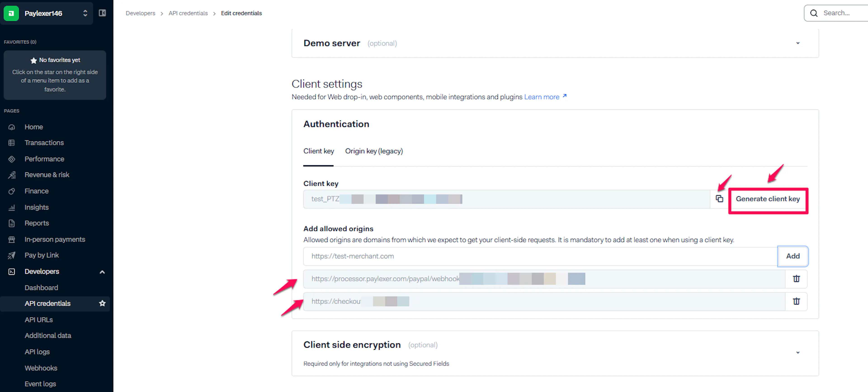The height and width of the screenshot is (392, 868).
Task: Click Add button for allowed origins
Action: click(x=793, y=256)
